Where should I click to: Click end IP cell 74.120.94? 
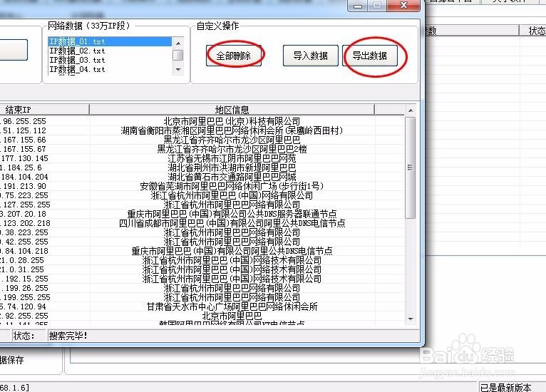click(23, 306)
